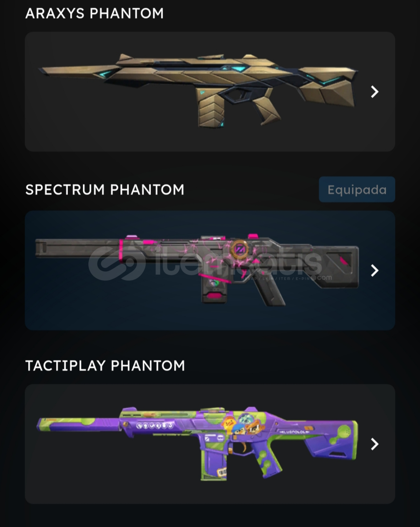Click the gold magazine of Araxys Phantom
Screen dimensions: 420x527
click(210, 111)
